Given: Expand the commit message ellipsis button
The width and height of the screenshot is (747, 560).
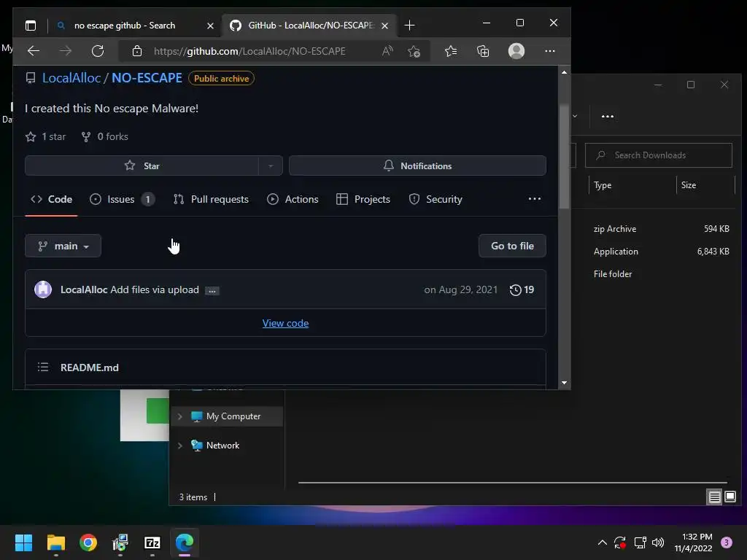Looking at the screenshot, I should pyautogui.click(x=212, y=290).
